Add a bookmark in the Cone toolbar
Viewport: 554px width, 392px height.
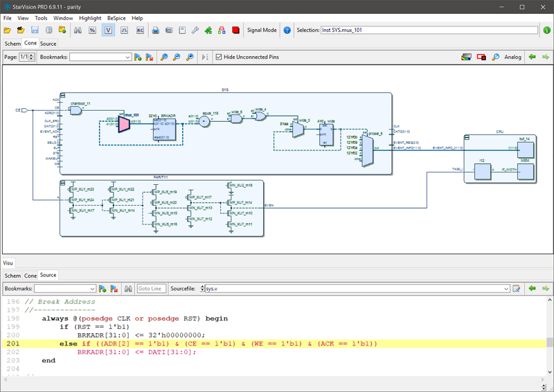click(138, 57)
